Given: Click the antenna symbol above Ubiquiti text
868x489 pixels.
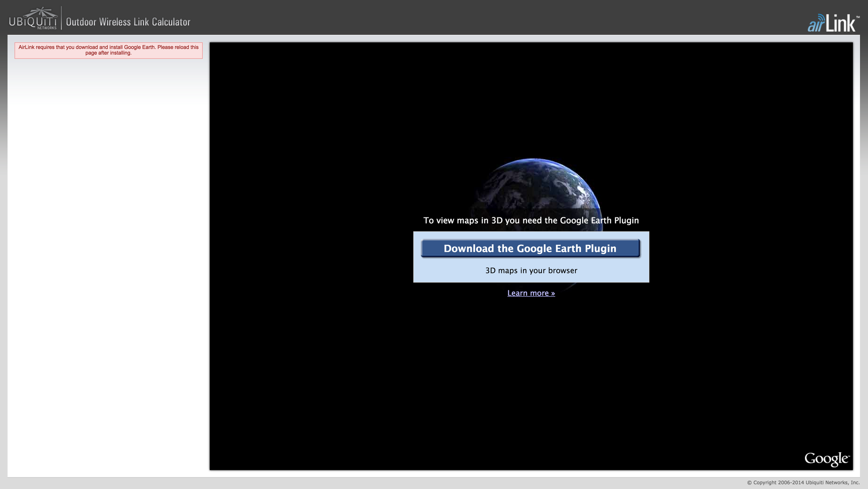Looking at the screenshot, I should point(41,11).
